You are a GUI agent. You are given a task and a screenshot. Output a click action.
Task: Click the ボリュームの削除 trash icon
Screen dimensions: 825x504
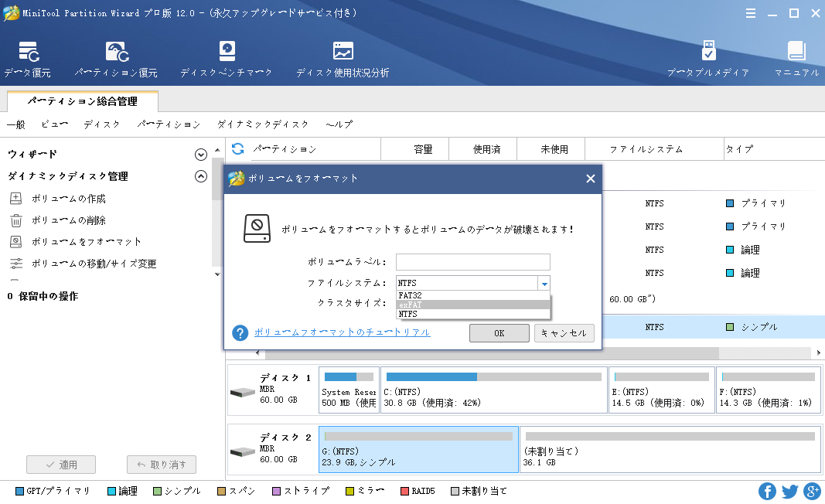pyautogui.click(x=16, y=220)
